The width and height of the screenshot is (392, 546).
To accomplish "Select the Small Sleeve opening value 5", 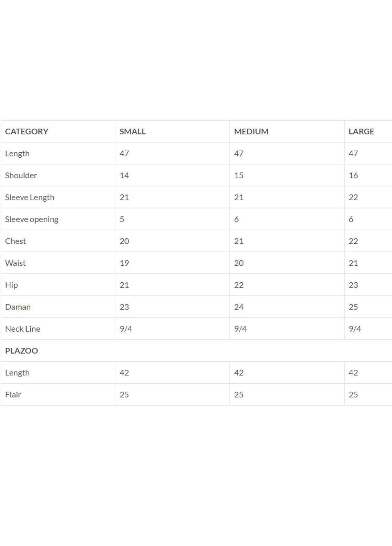I will 122,219.
